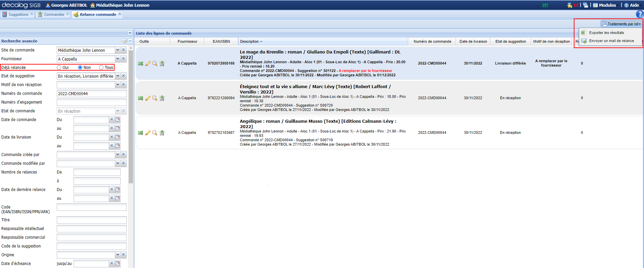Viewport: 644px width, 268px height.
Task: Expand the Fournisseur dropdown
Action: click(118, 59)
